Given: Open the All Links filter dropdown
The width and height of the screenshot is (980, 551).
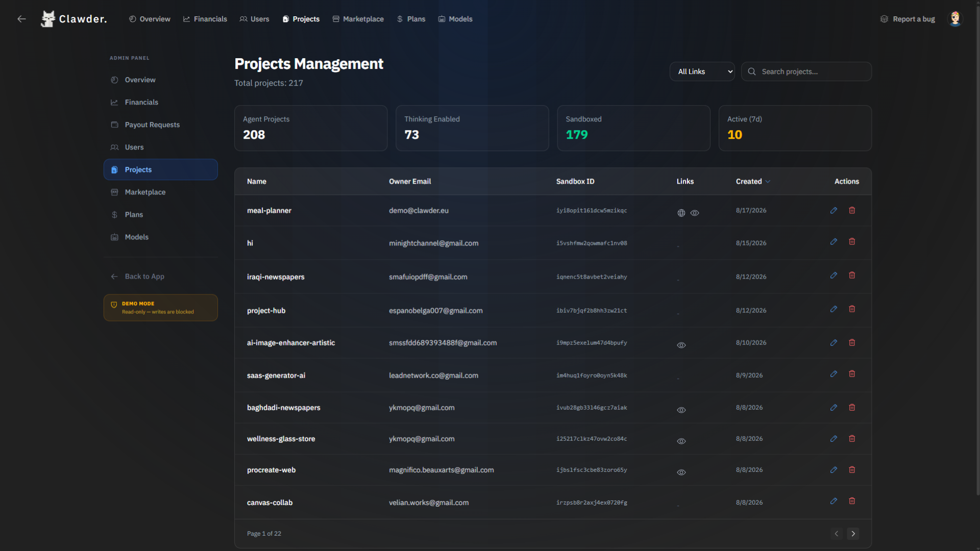Looking at the screenshot, I should point(702,71).
